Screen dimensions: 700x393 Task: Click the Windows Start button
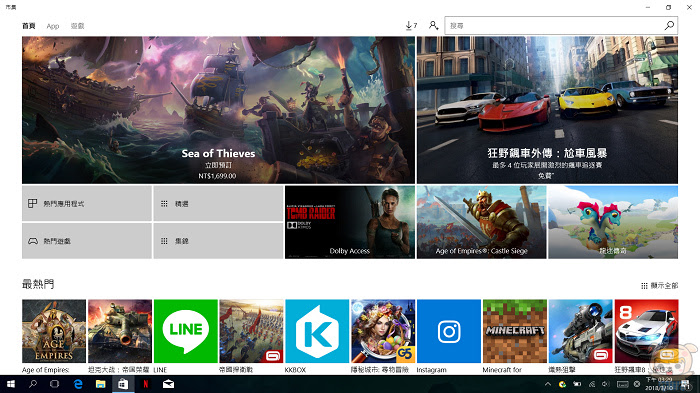(11, 384)
